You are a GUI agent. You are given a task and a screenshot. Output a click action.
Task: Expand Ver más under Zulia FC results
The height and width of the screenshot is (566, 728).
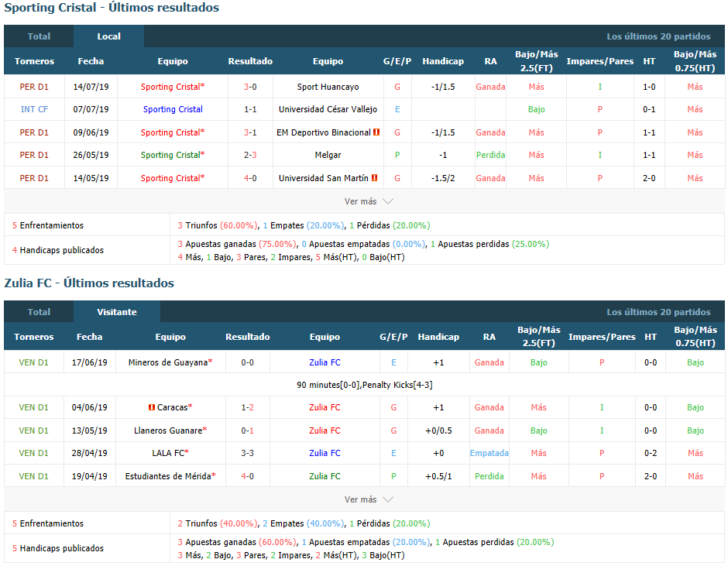[x=369, y=499]
